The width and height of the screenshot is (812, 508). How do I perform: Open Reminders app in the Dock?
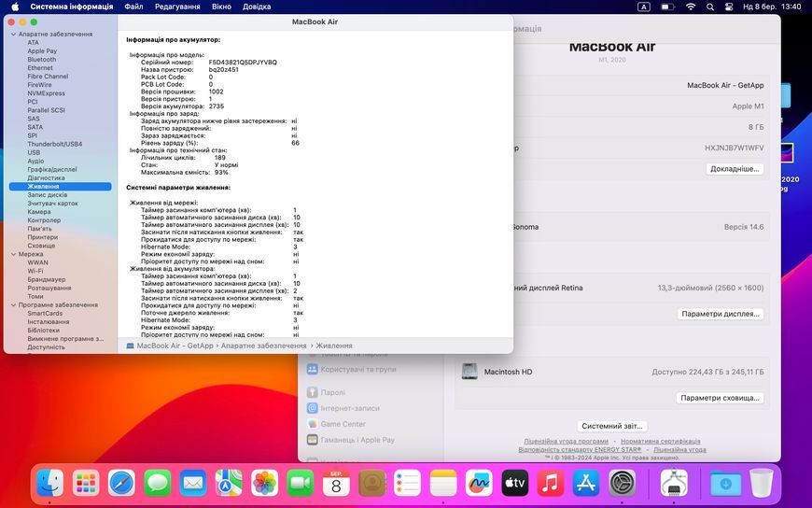(x=408, y=483)
